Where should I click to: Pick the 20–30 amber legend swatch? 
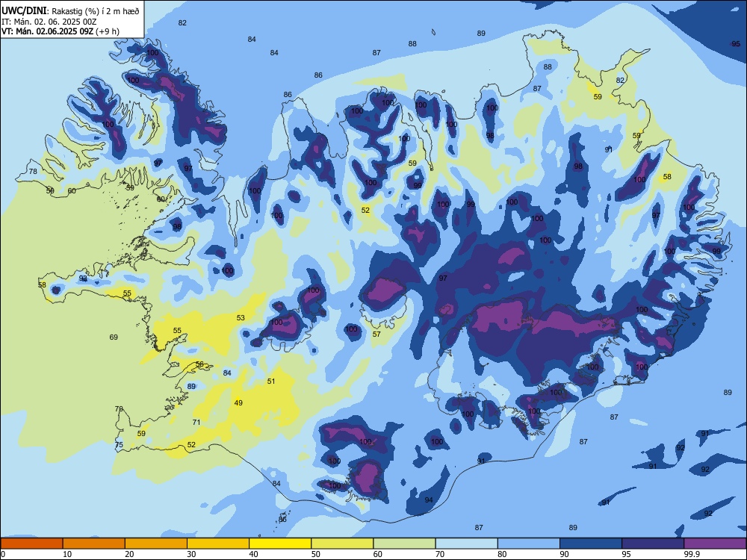click(156, 544)
